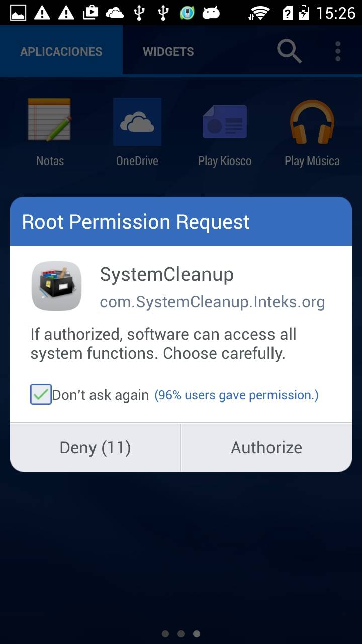This screenshot has height=644, width=362.
Task: Tap the cloud notification icon in status bar
Action: [114, 13]
